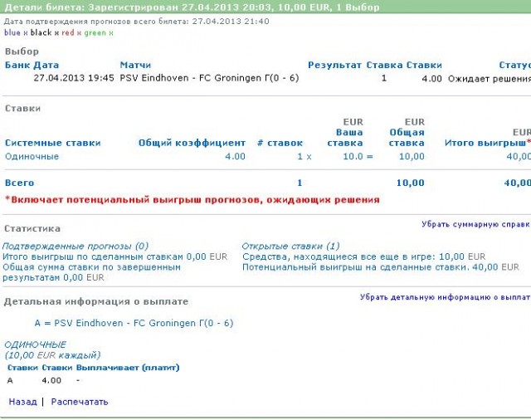Click the italic ОДИНОЧНЫЕ payout heading
The height and width of the screenshot is (420, 531).
point(35,344)
